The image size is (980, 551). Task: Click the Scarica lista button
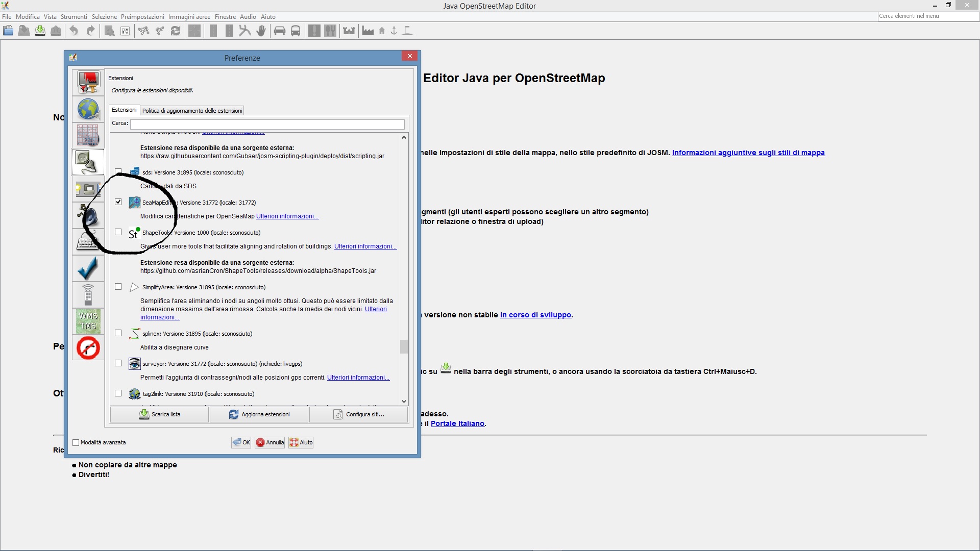(159, 414)
